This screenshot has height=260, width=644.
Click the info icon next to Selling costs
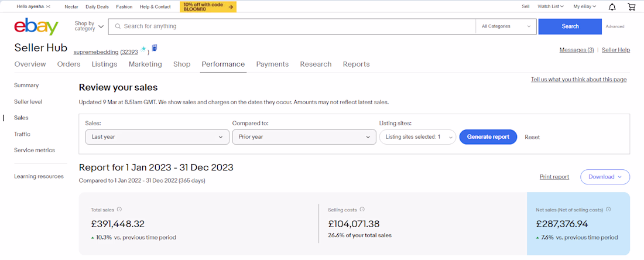tap(362, 209)
